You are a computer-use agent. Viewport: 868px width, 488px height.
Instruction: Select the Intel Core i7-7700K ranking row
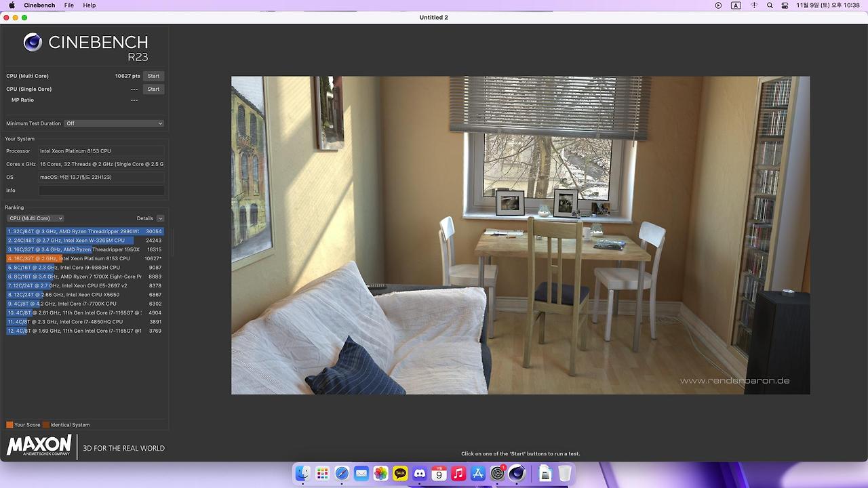click(x=85, y=304)
